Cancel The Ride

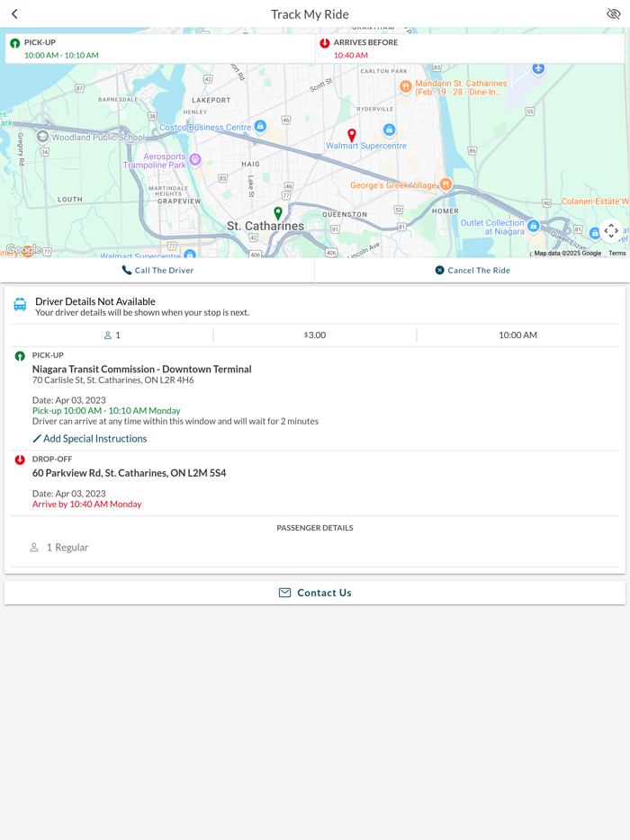point(472,271)
